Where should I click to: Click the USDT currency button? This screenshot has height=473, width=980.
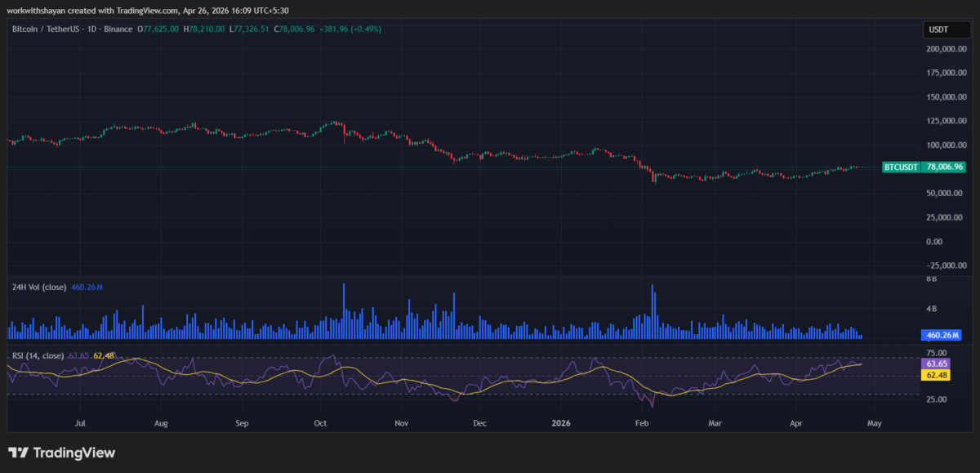click(940, 30)
